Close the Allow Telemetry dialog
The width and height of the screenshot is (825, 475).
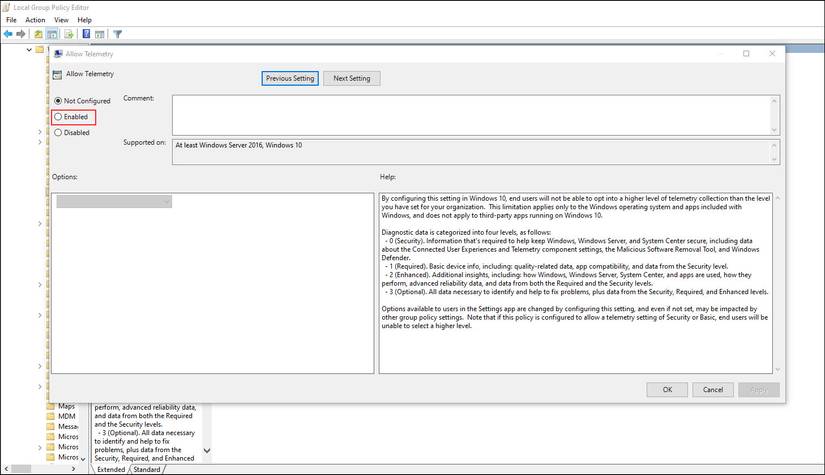772,54
